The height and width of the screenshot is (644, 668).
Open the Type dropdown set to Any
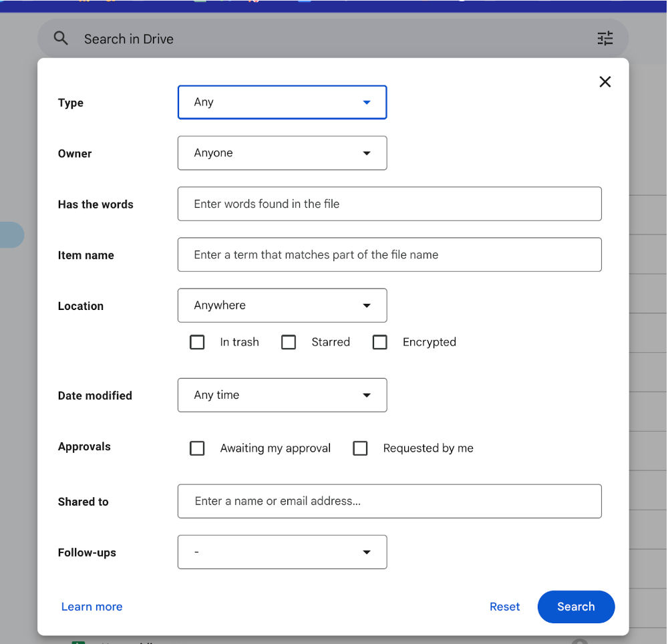(x=282, y=102)
